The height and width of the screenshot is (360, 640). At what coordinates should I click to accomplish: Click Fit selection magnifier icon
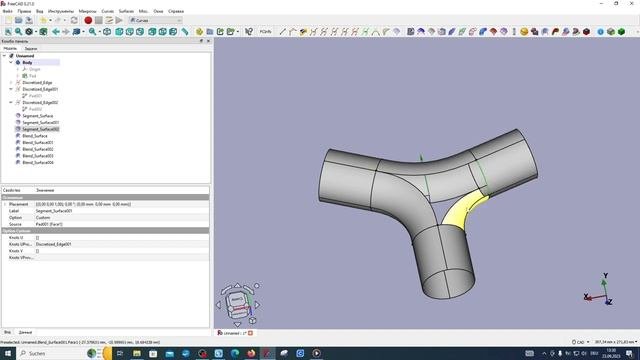pyautogui.click(x=18, y=31)
